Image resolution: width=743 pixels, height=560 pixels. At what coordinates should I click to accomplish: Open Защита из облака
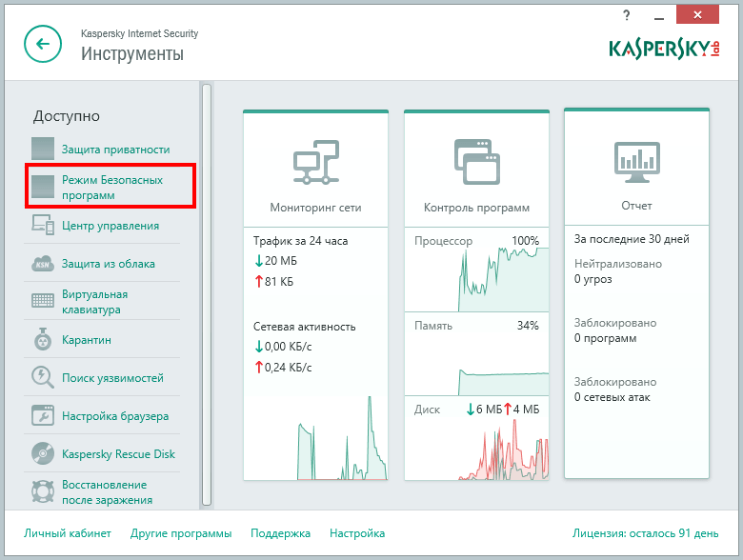(x=108, y=264)
